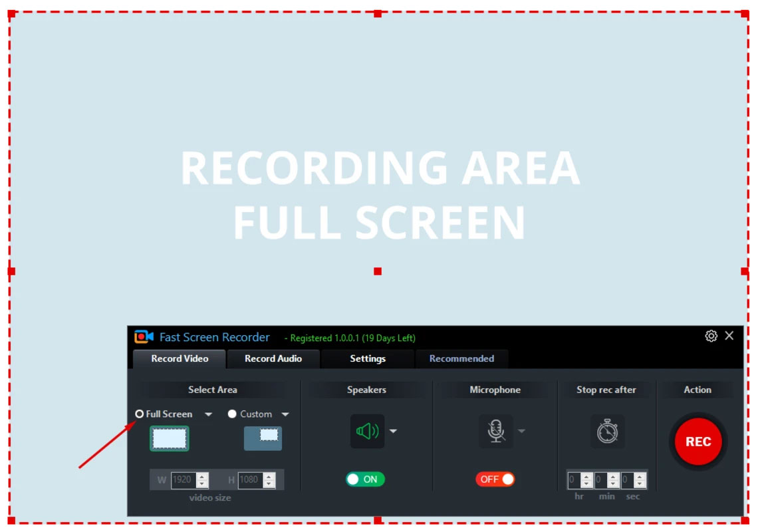Click the 'Fast Screen Recorder' title text
This screenshot has height=532, width=760.
214,337
